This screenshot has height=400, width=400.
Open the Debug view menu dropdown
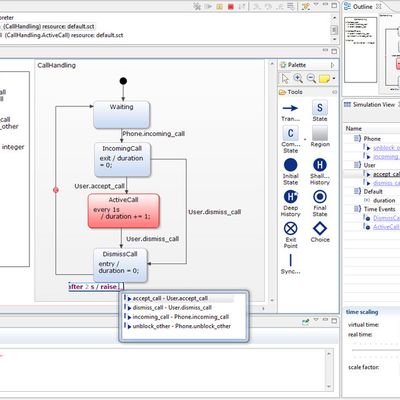click(316, 5)
